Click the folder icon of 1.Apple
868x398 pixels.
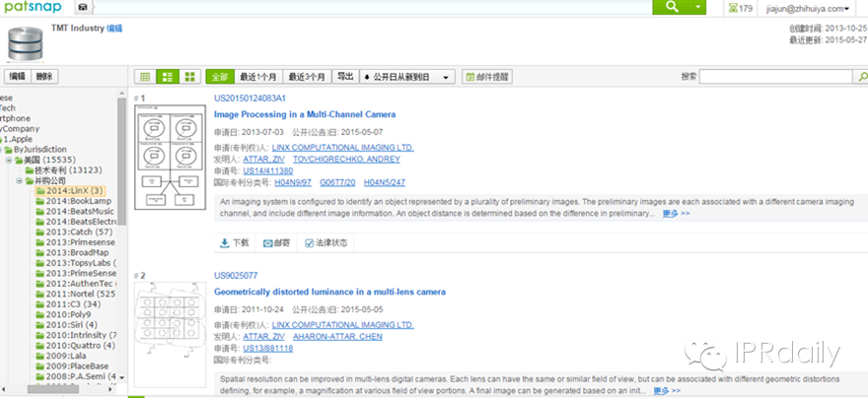point(1,139)
